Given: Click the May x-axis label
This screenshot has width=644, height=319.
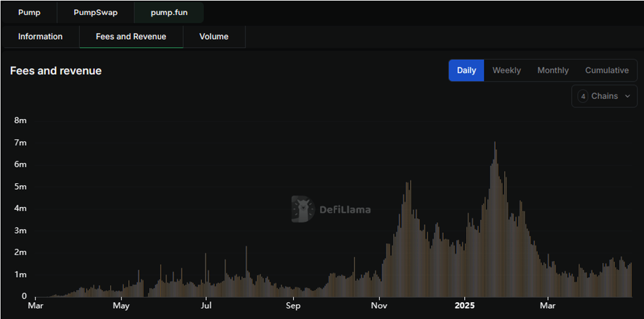Looking at the screenshot, I should [121, 306].
